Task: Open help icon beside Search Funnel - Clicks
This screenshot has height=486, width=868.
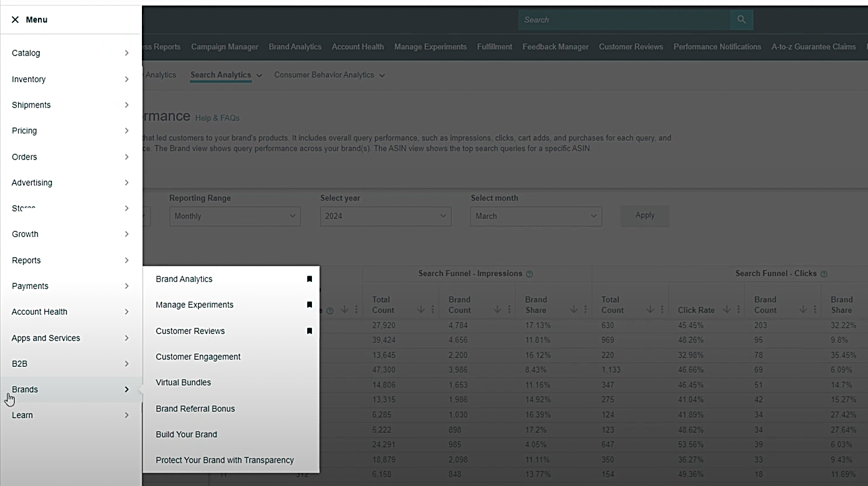Action: click(824, 274)
